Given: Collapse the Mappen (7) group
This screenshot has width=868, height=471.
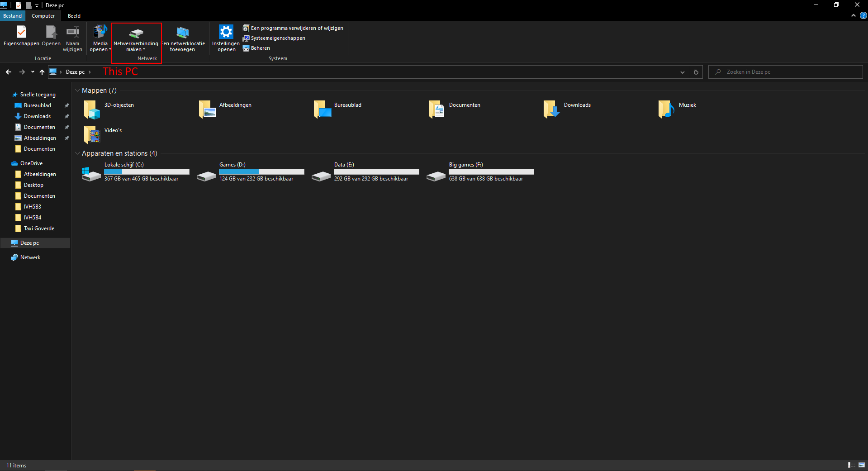Looking at the screenshot, I should [77, 90].
